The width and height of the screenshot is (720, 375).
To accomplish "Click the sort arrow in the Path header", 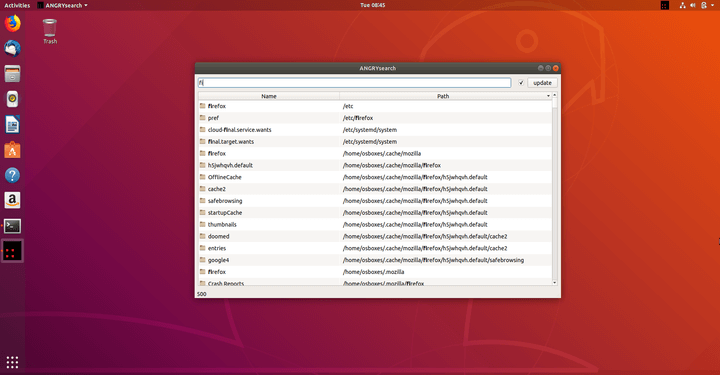I will (x=548, y=96).
